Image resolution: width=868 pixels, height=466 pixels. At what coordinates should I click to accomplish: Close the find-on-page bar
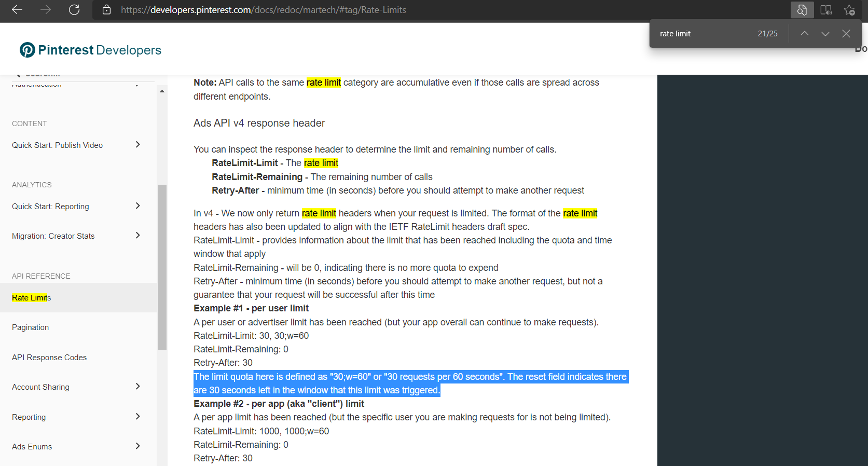point(846,34)
